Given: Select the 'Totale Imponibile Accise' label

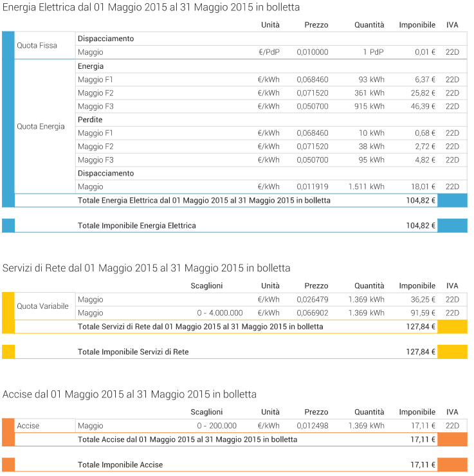Looking at the screenshot, I should (x=120, y=465).
